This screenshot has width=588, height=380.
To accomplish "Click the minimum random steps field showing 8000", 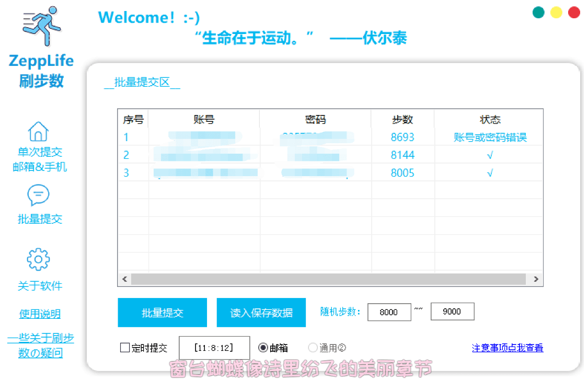I will (389, 312).
